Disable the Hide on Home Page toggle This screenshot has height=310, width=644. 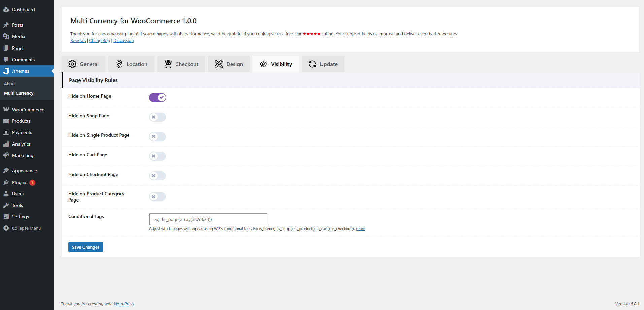click(158, 97)
